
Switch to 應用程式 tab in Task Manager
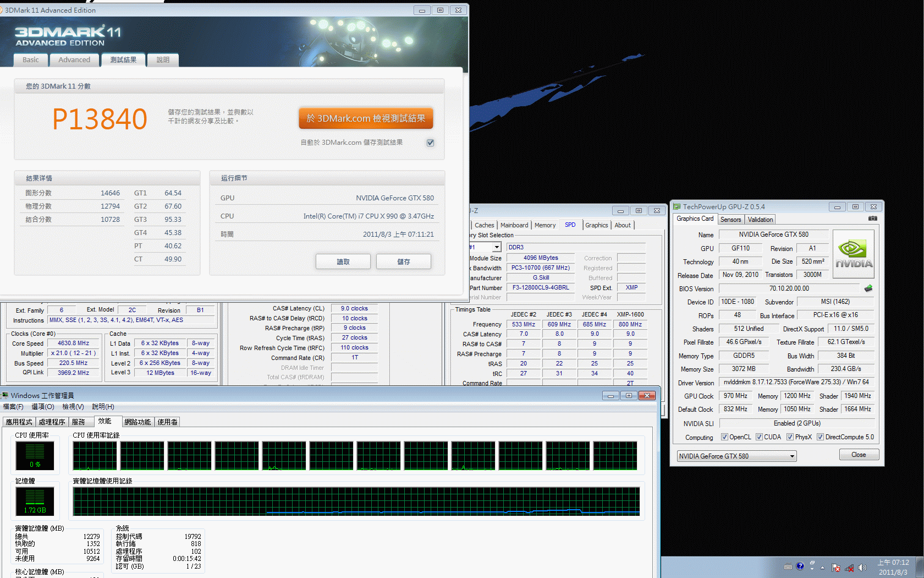click(x=19, y=422)
